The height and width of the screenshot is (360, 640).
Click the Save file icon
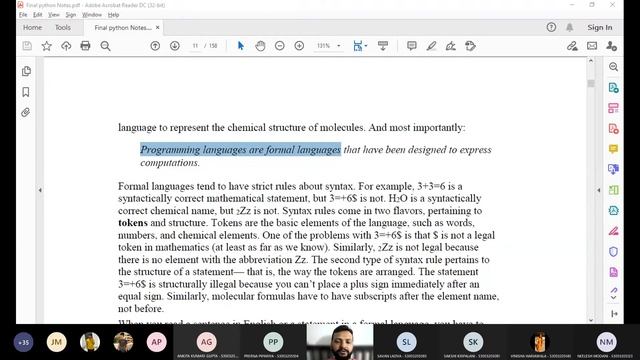pos(27,46)
